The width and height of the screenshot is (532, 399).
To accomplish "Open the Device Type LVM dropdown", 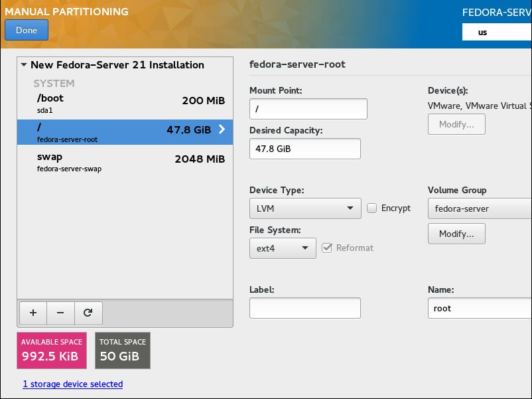I will pos(305,208).
